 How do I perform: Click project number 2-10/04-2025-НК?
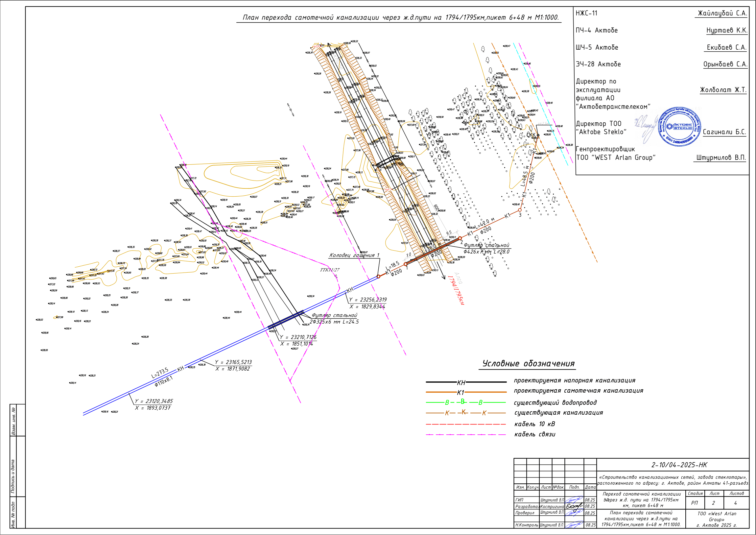coord(679,465)
